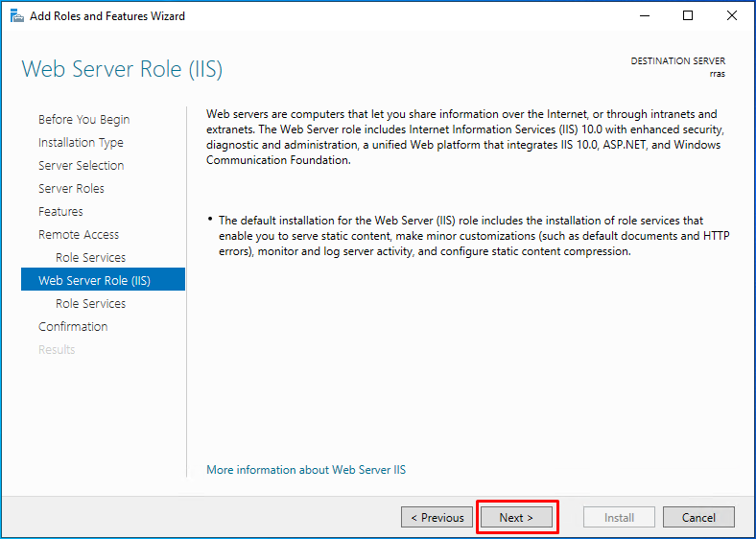Select the Remote Access step
The image size is (756, 539).
pyautogui.click(x=79, y=235)
